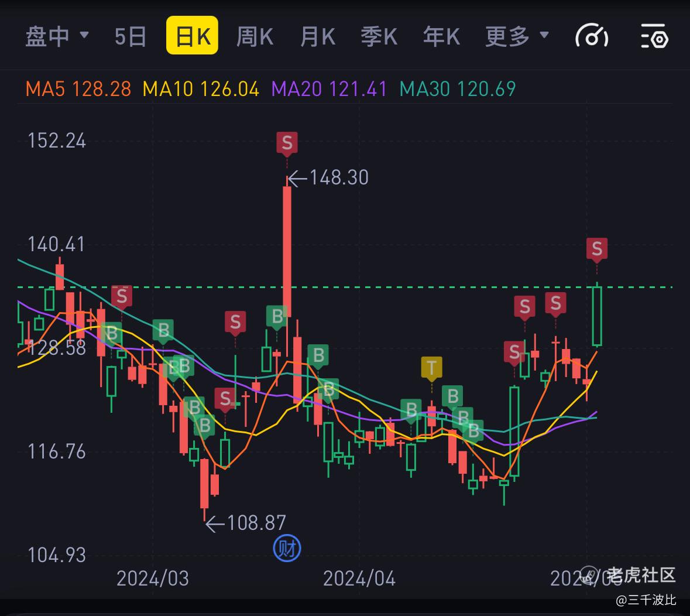Tap the blue 财 earnings marker
690x616 pixels.
click(287, 549)
